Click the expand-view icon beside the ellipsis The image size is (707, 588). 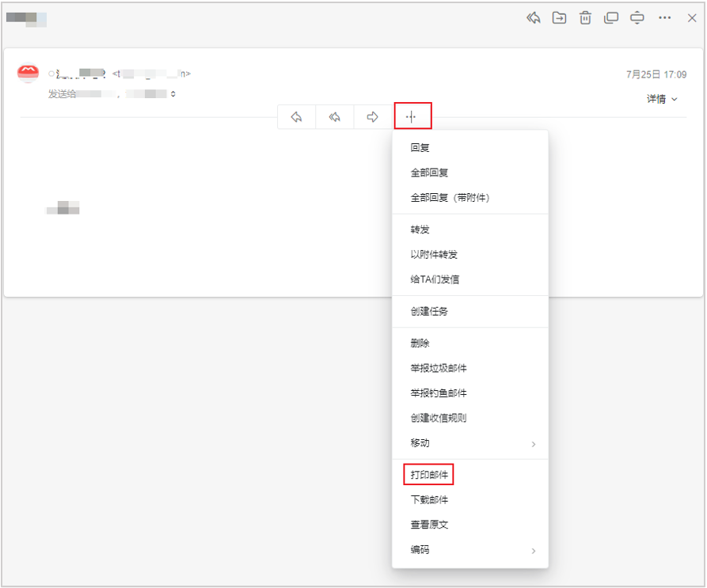tap(637, 17)
